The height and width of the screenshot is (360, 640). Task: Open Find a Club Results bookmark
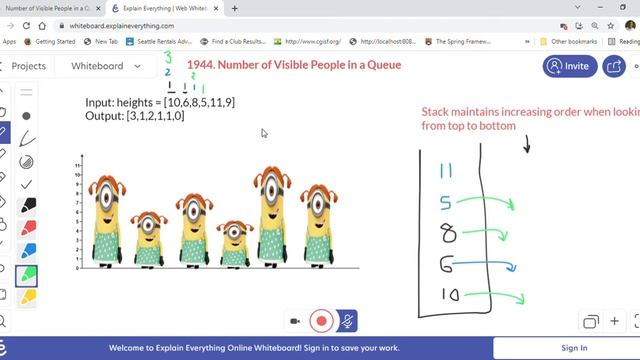point(233,42)
